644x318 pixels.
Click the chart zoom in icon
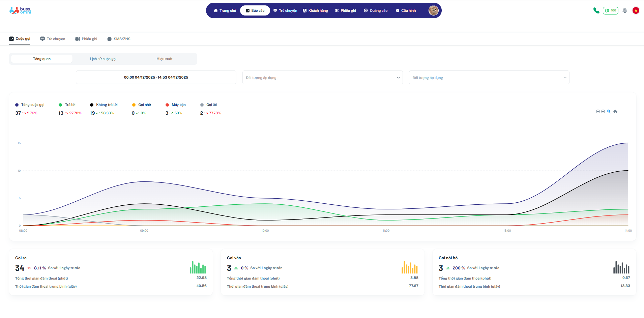(598, 112)
